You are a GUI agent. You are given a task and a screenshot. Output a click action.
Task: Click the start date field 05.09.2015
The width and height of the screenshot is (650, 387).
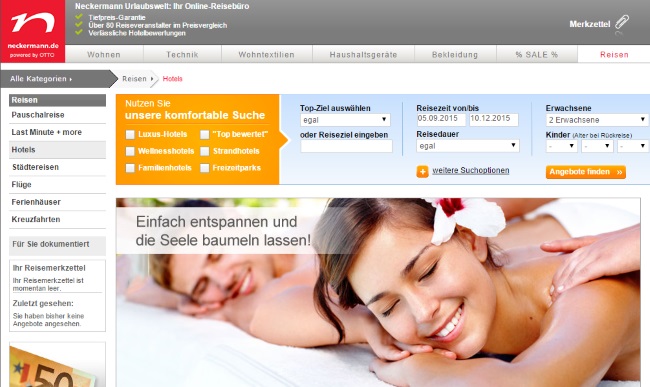(x=441, y=119)
